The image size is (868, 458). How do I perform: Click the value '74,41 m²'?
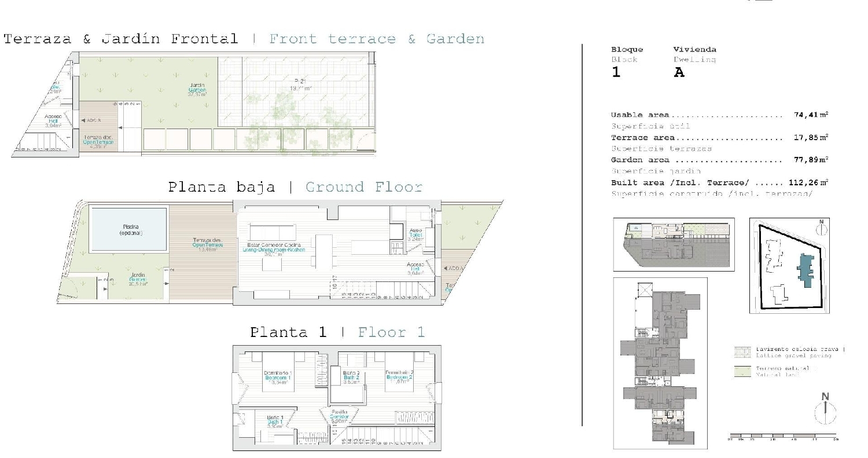pyautogui.click(x=811, y=115)
